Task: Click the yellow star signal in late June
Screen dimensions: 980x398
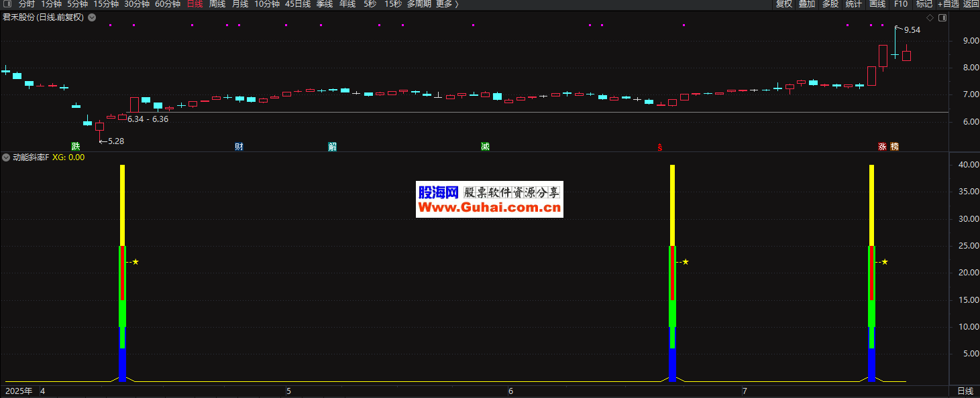Action: tap(686, 262)
